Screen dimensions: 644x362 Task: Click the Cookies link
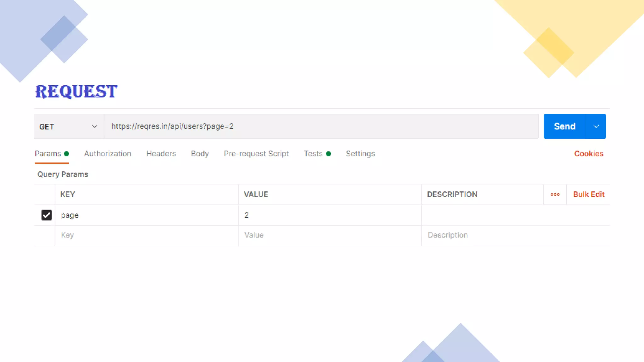pos(589,154)
